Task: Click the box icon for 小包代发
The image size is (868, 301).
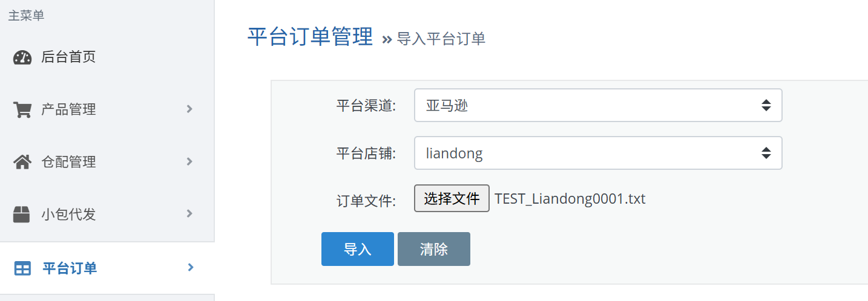Action: click(22, 215)
